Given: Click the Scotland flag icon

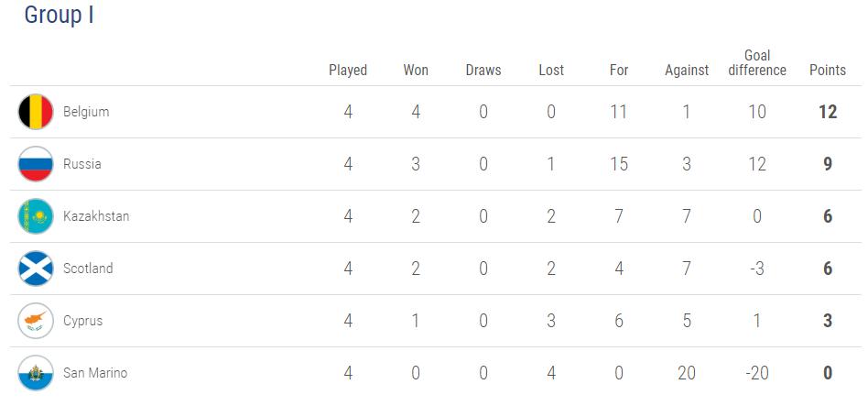Looking at the screenshot, I should [x=36, y=269].
